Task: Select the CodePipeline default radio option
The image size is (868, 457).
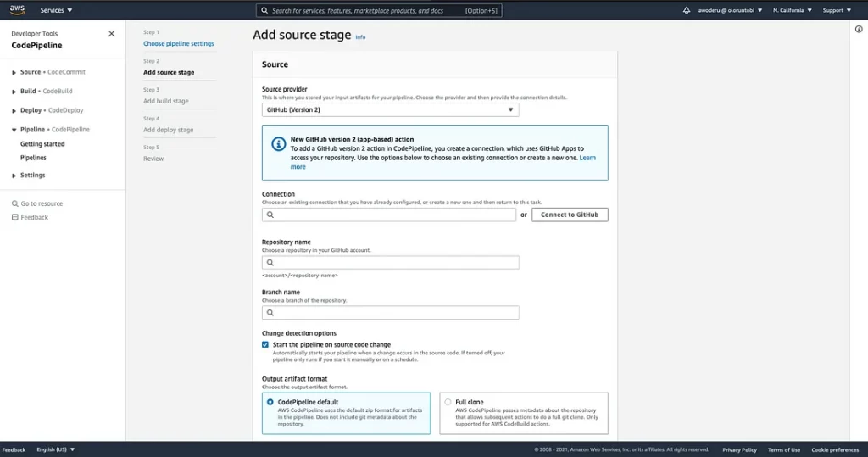Action: pyautogui.click(x=270, y=402)
